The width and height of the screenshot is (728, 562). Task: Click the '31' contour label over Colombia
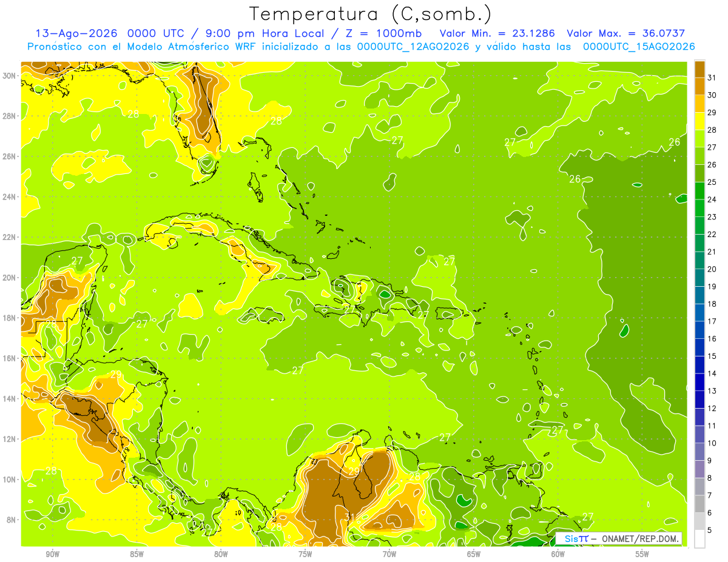[x=349, y=517]
